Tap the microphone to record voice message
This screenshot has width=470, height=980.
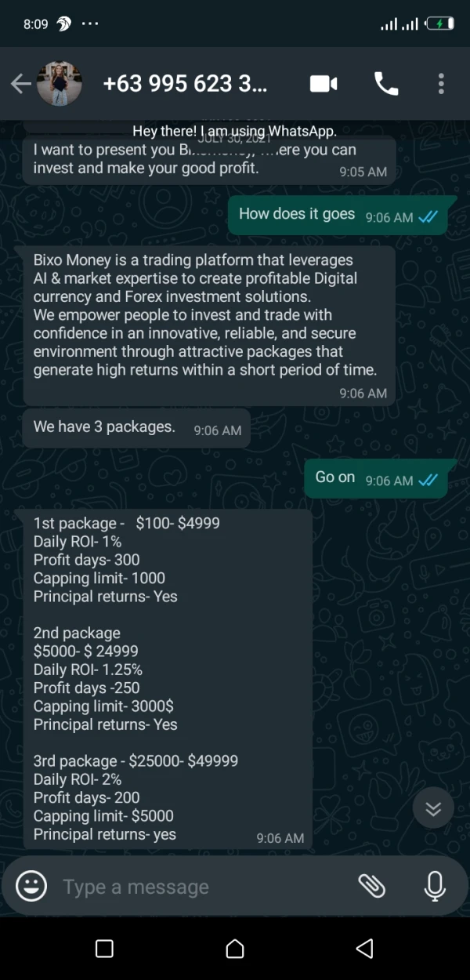[x=435, y=886]
